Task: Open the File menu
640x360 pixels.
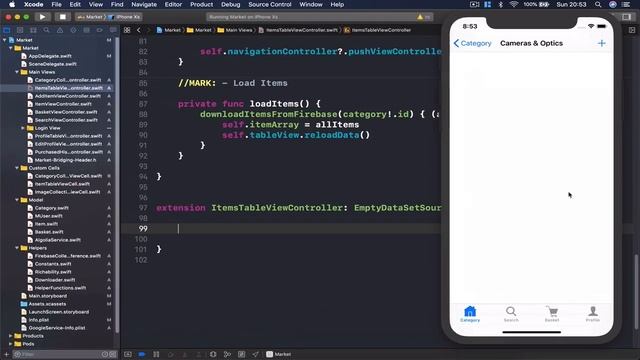Action: click(x=56, y=4)
